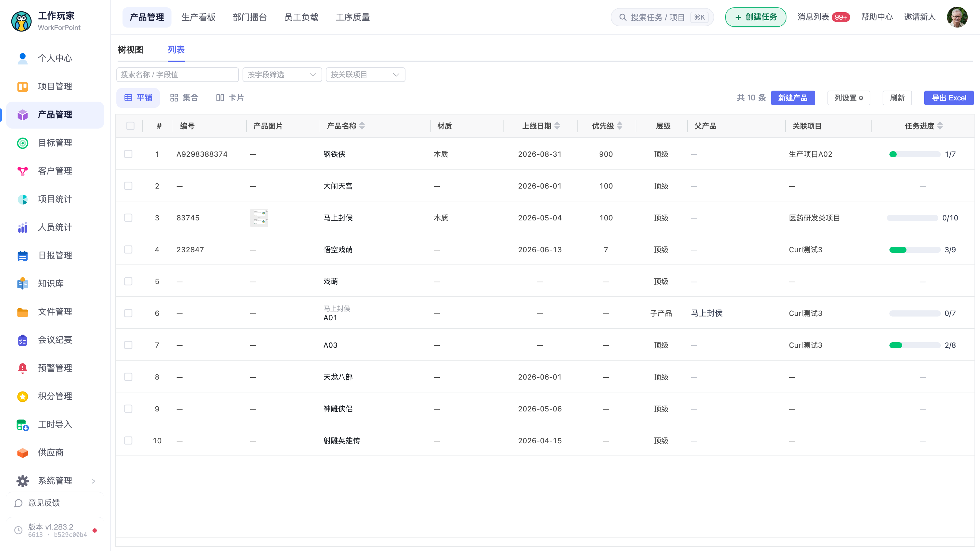Click the 创建任务 button
The height and width of the screenshot is (551, 980).
756,17
